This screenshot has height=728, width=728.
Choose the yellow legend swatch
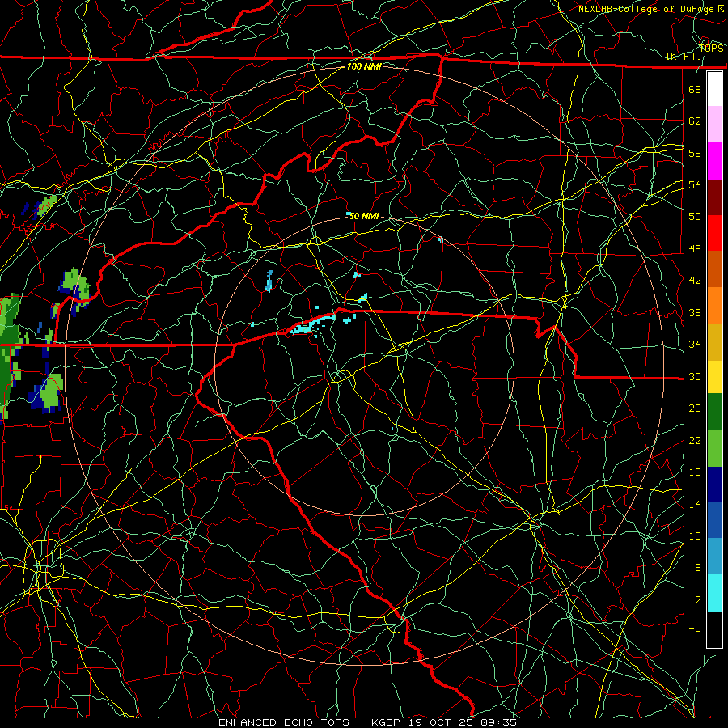coord(714,377)
